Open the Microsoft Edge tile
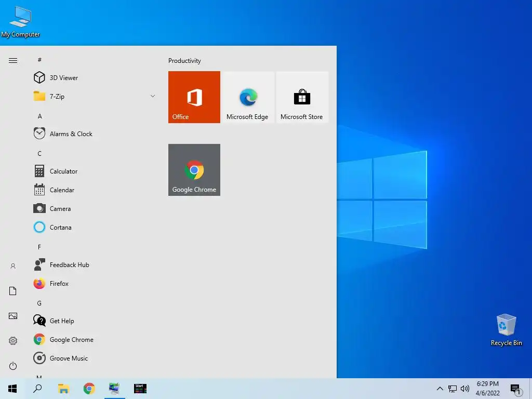This screenshot has width=532, height=399. tap(248, 97)
